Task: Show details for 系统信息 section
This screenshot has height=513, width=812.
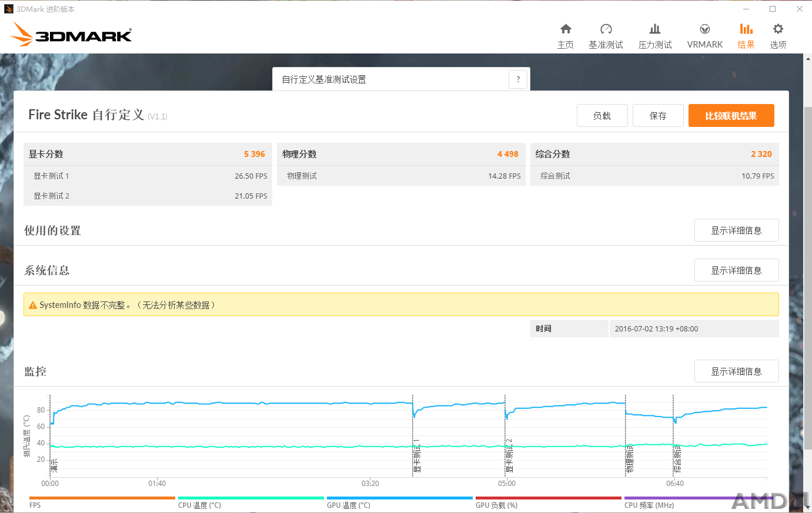Action: pyautogui.click(x=737, y=270)
